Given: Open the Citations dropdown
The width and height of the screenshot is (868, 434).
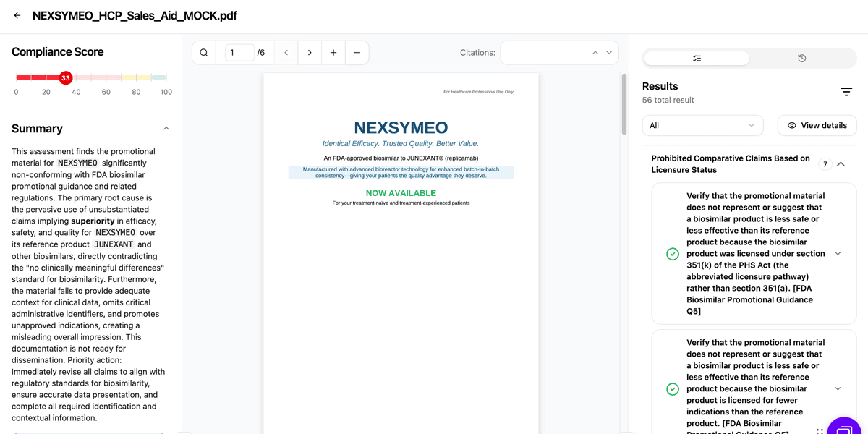Looking at the screenshot, I should pyautogui.click(x=609, y=52).
